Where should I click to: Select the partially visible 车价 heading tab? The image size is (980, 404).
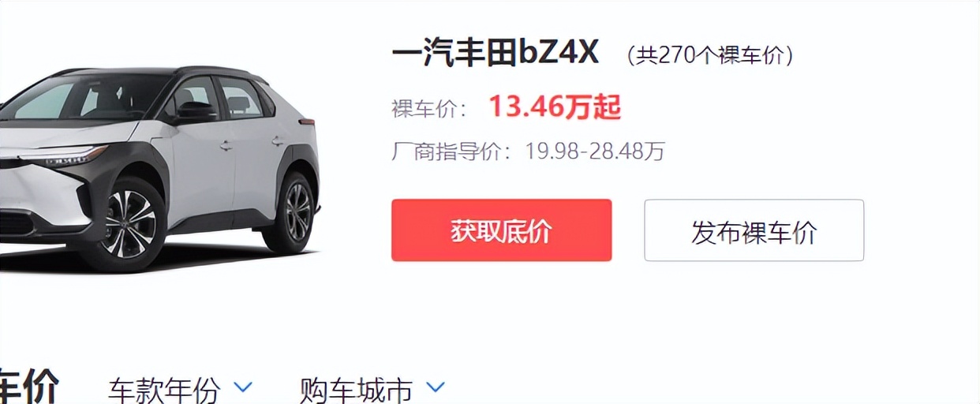click(29, 387)
